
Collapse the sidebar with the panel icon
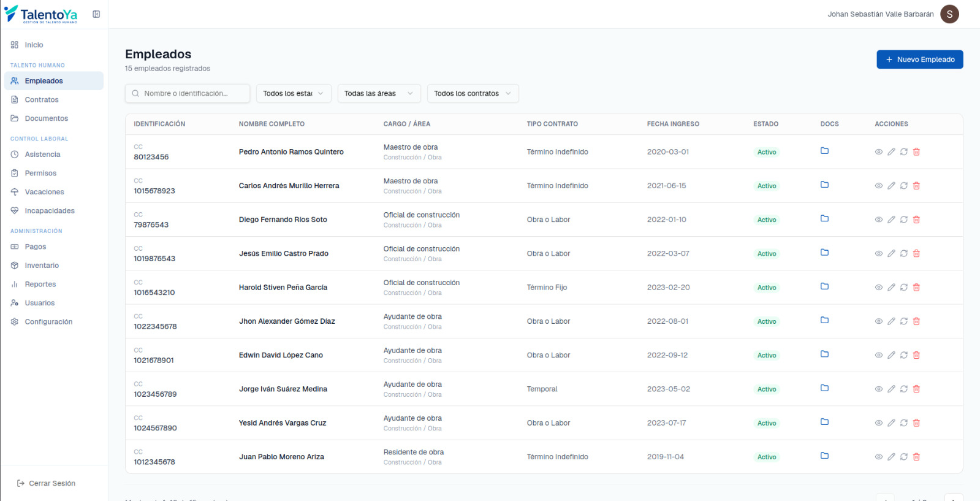[96, 14]
